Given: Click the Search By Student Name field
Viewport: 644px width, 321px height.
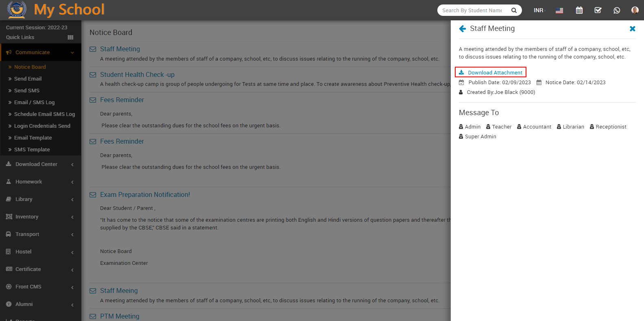Looking at the screenshot, I should coord(472,10).
